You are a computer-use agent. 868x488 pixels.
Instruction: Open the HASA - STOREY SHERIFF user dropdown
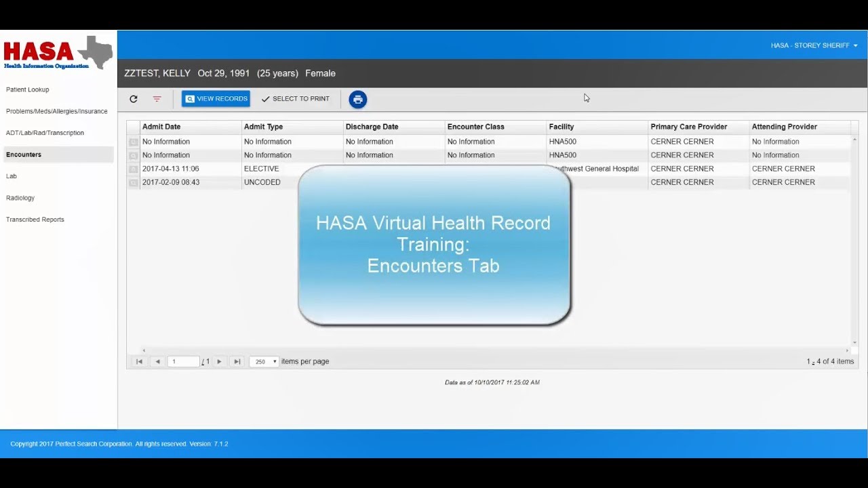pyautogui.click(x=814, y=45)
